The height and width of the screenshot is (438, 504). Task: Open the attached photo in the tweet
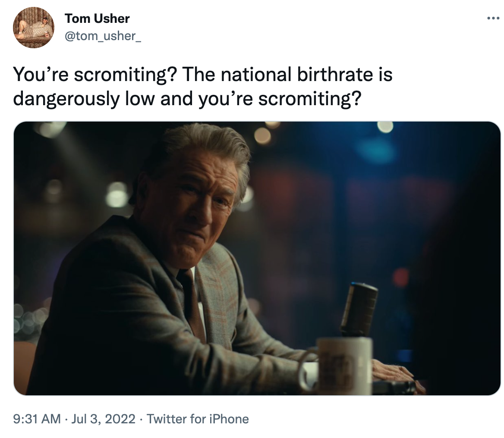point(257,259)
